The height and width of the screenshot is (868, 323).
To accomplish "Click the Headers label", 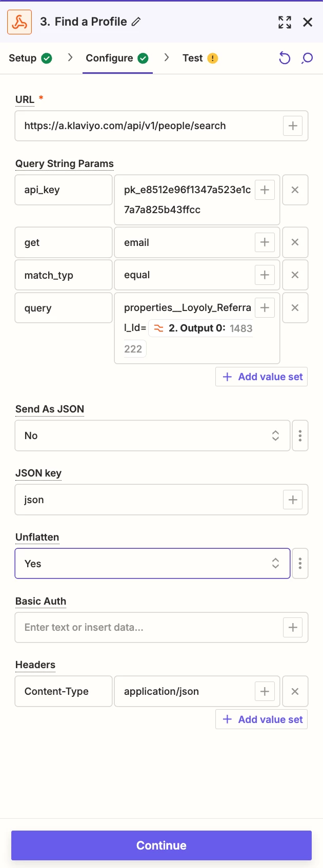I will pyautogui.click(x=35, y=665).
